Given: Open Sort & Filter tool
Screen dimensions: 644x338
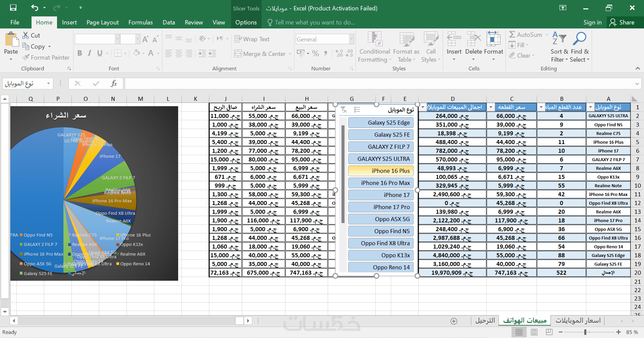Looking at the screenshot, I should pos(559,47).
